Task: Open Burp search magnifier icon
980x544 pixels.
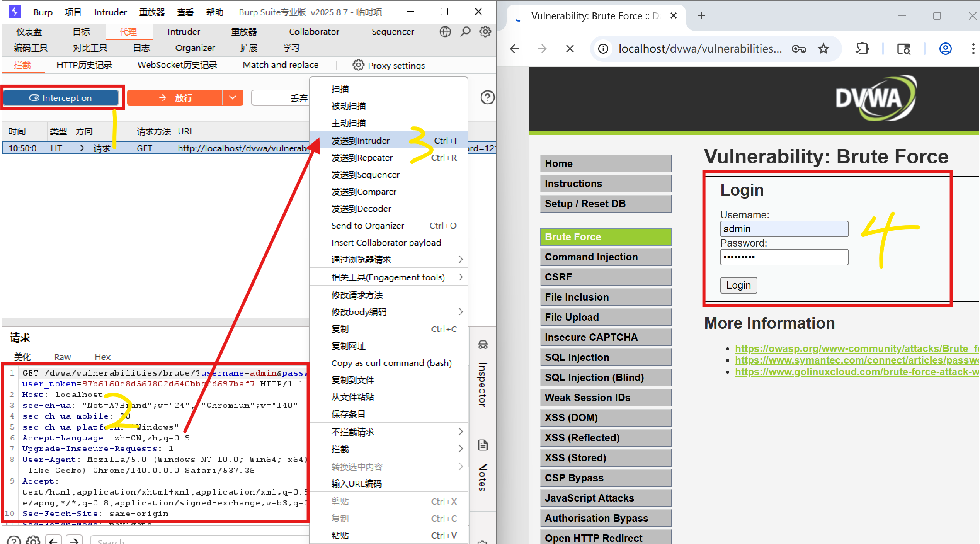Action: (x=465, y=32)
